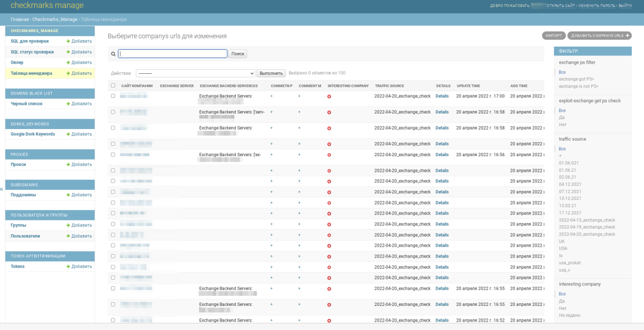Image resolution: width=644 pixels, height=330 pixels.
Task: Click the add icon next to Овлер
Action: click(x=68, y=63)
